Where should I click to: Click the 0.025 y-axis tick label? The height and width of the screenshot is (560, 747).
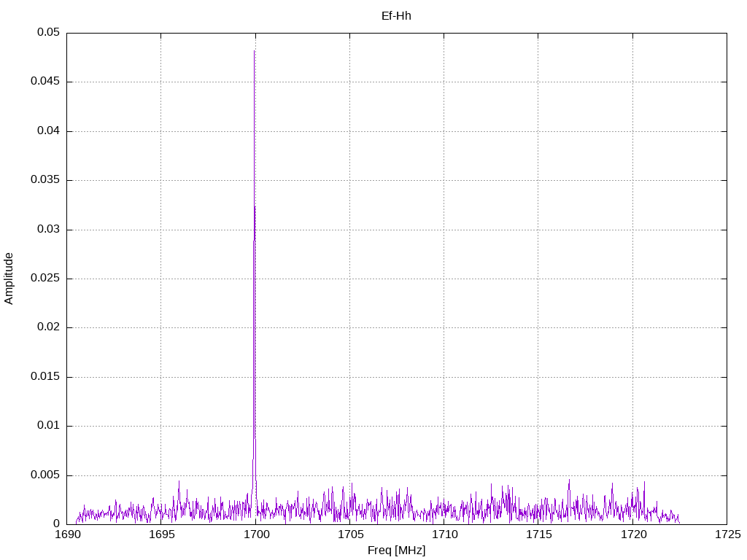click(x=45, y=279)
